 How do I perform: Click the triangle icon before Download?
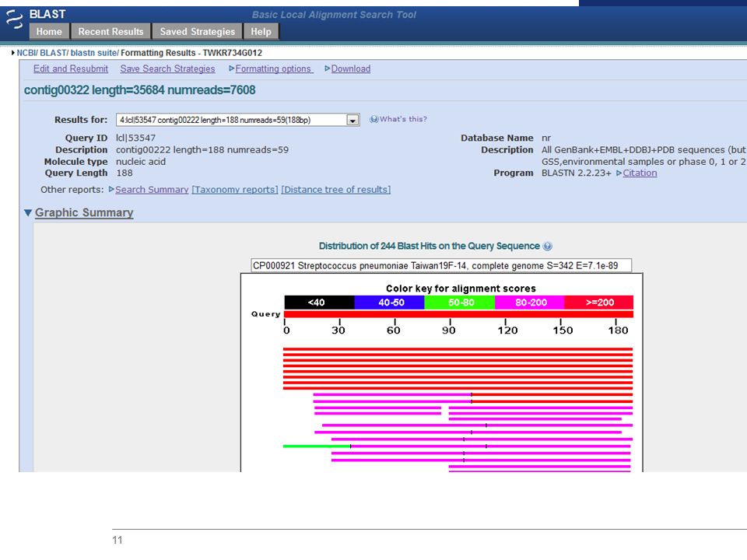click(328, 68)
